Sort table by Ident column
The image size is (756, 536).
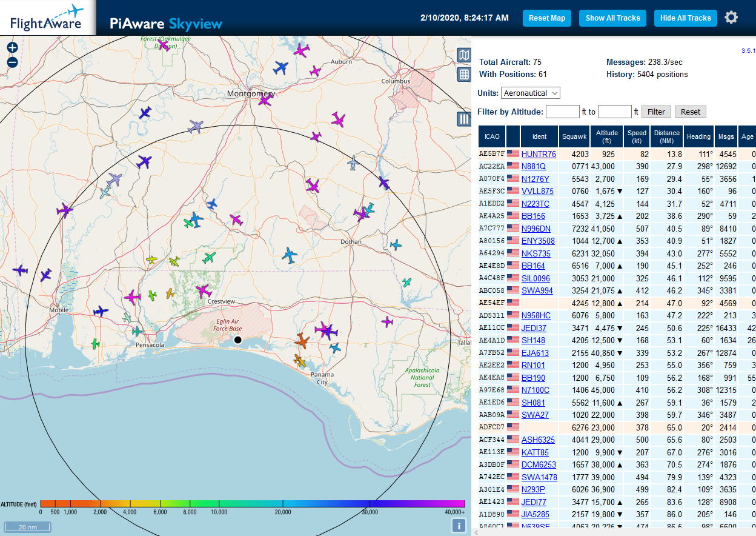pos(539,136)
